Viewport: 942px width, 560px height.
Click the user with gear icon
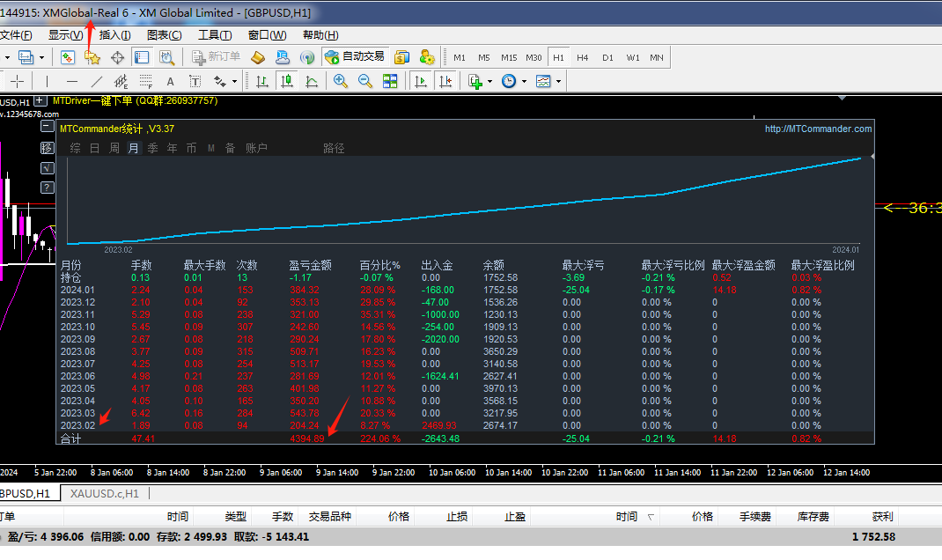pos(427,57)
